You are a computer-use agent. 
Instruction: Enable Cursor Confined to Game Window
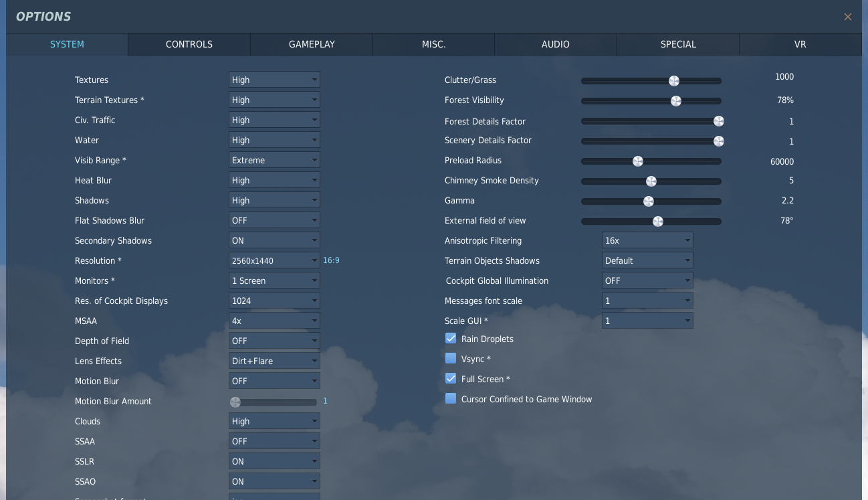(x=451, y=399)
